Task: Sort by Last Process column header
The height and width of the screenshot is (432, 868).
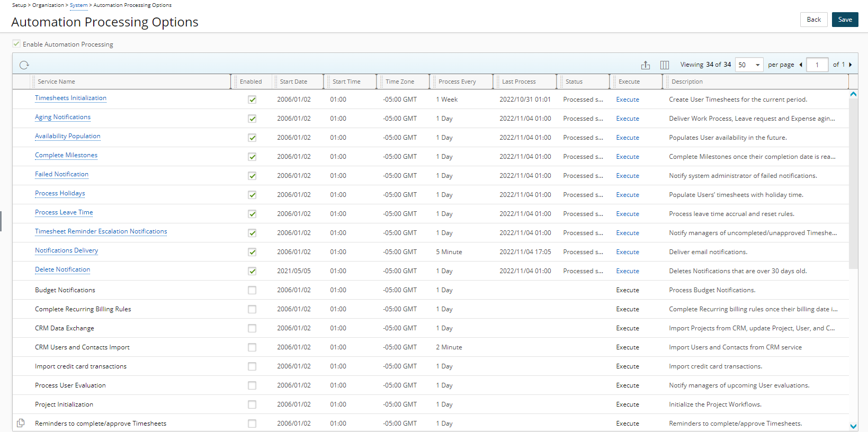Action: coord(518,82)
